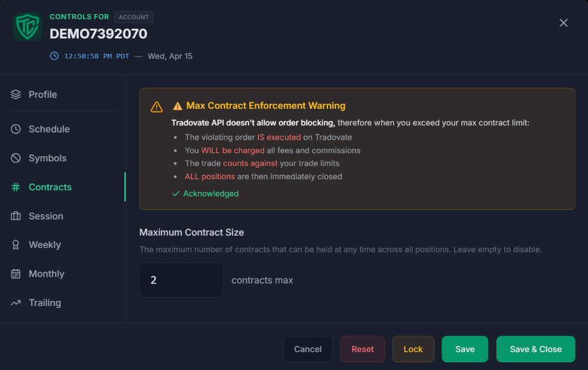Viewport: 588px width, 370px height.
Task: Click the Reset button
Action: pyautogui.click(x=363, y=349)
